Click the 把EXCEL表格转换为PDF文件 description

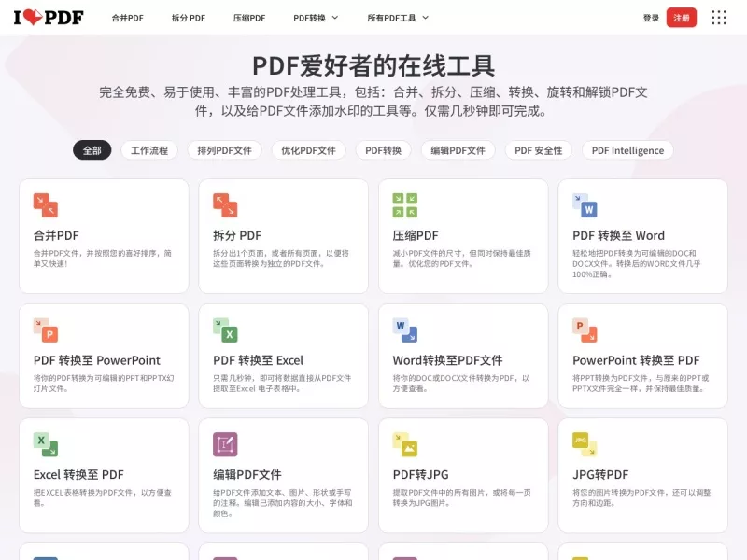pos(103,497)
